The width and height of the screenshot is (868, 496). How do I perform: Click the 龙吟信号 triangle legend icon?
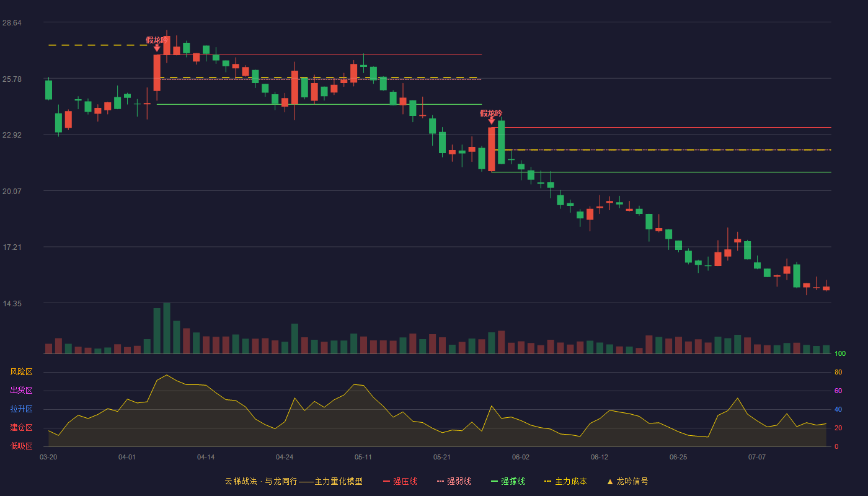click(x=610, y=481)
